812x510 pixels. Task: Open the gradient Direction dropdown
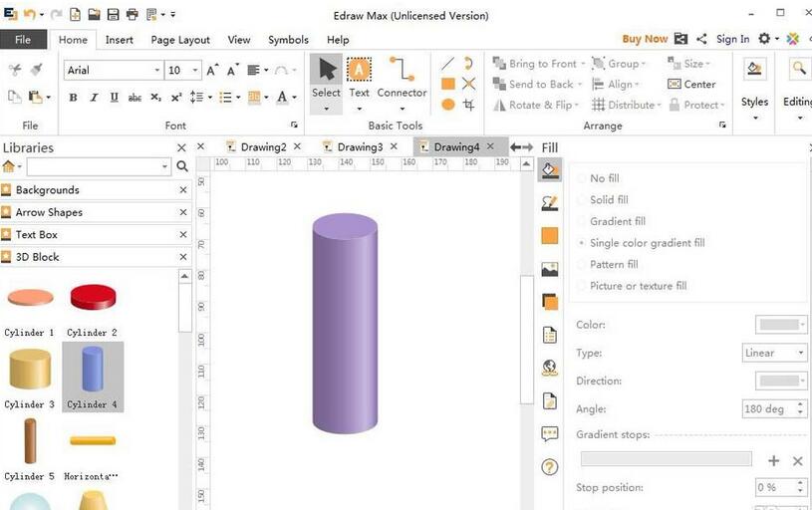click(x=781, y=381)
